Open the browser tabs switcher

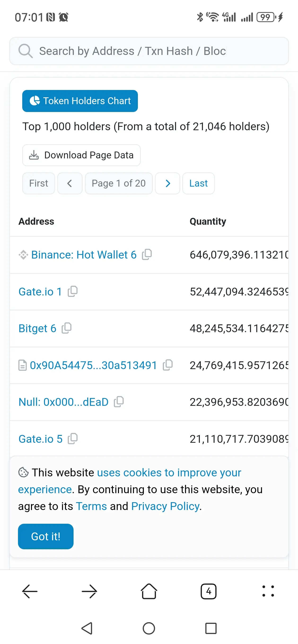(x=209, y=591)
